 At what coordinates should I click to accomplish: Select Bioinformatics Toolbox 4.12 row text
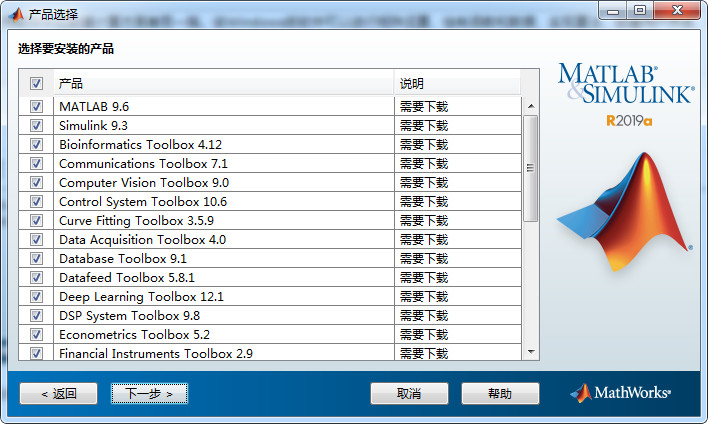click(x=140, y=144)
